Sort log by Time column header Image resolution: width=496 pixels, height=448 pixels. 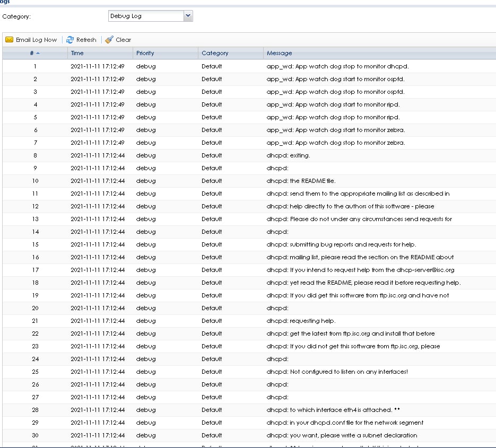pos(77,53)
